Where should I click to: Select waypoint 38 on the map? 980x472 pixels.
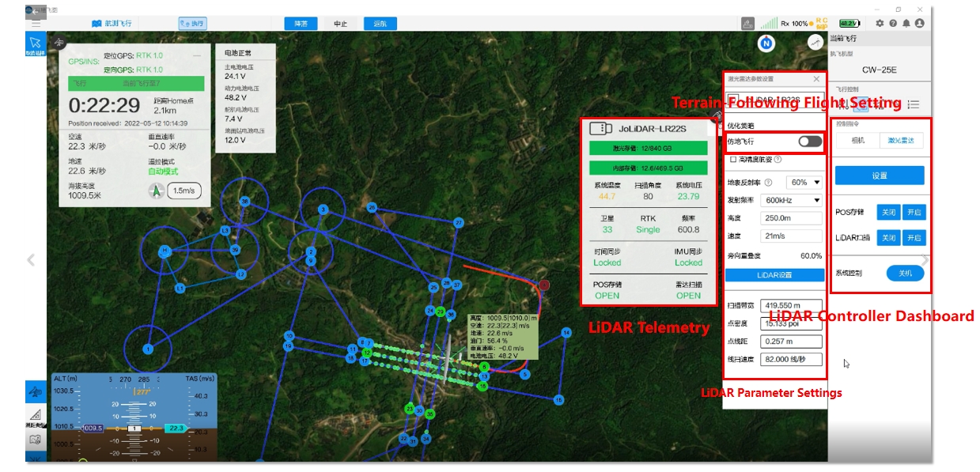245,201
